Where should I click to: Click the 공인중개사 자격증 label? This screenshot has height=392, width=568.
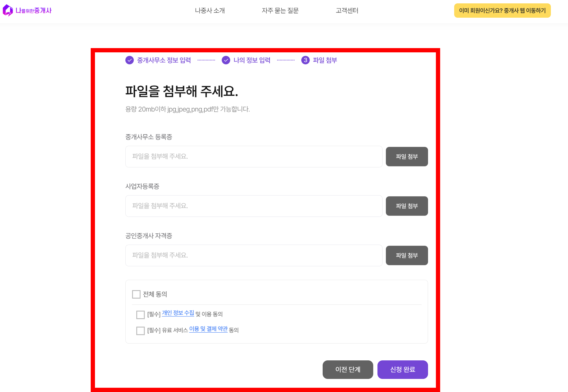coord(149,236)
